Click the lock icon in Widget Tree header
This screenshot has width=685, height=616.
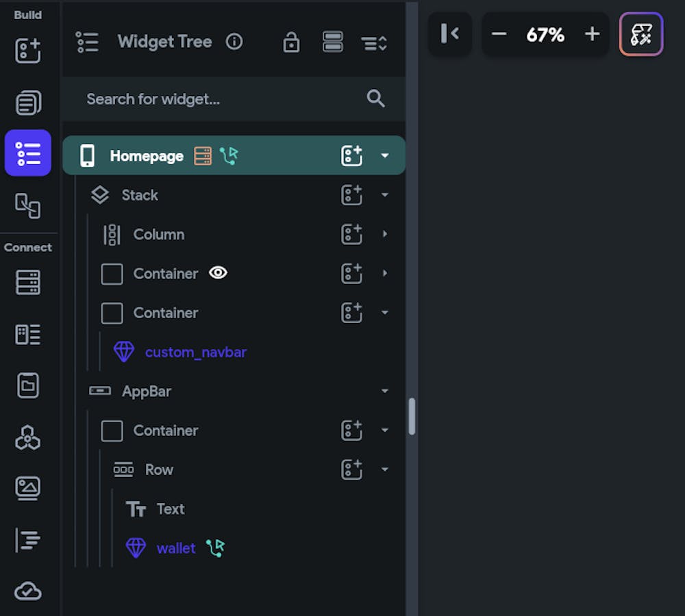[x=291, y=42]
